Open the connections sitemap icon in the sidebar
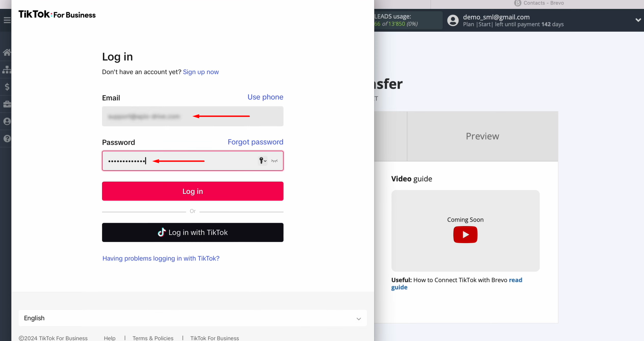 [x=7, y=70]
